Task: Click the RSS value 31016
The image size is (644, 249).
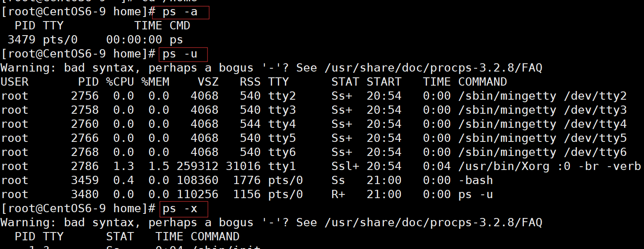Action: click(x=243, y=166)
